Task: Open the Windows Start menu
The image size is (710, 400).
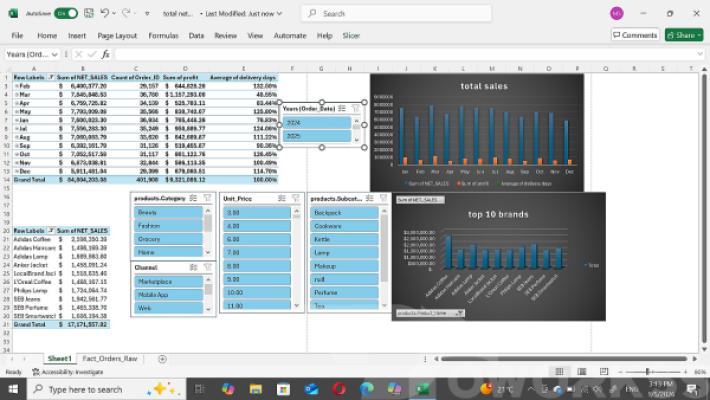Action: pyautogui.click(x=13, y=389)
